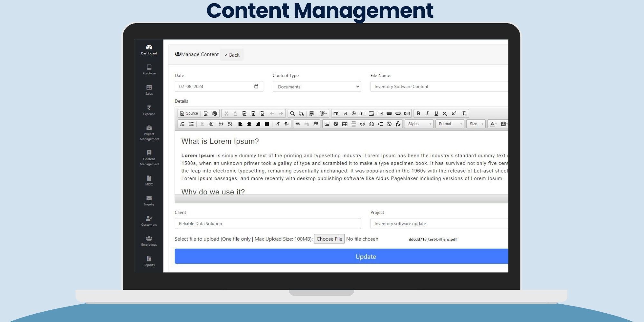Insert a special character with the Omega icon
This screenshot has height=322, width=644.
click(371, 124)
